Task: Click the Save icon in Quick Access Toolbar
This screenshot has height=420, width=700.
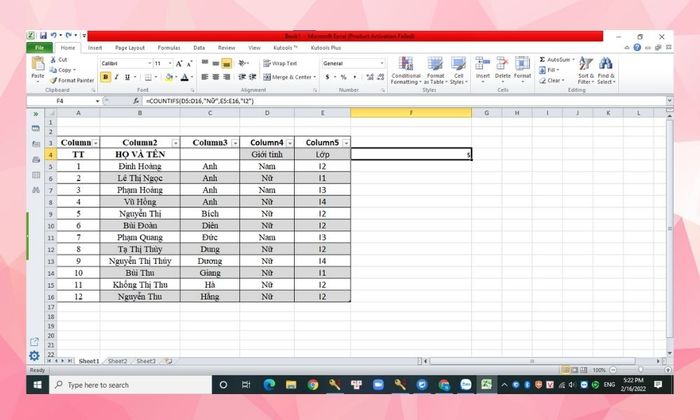Action: 41,36
